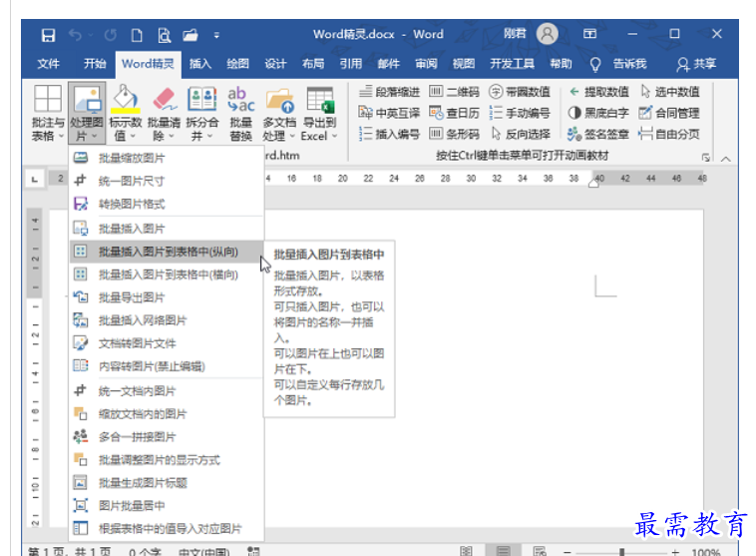Choose 批量插入图片到表格中(纵向) entry
756x556 pixels.
[167, 252]
